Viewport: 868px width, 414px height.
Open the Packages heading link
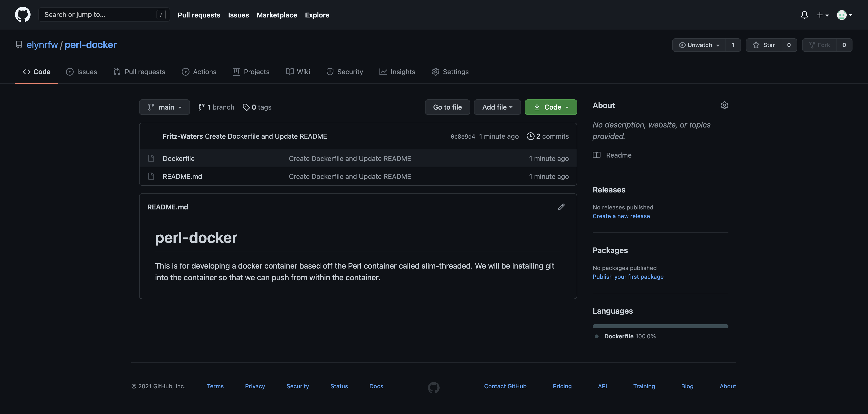[610, 250]
